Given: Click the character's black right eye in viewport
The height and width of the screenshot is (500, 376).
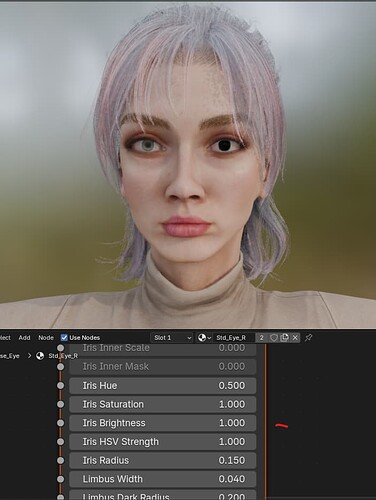Looking at the screenshot, I should [225, 145].
